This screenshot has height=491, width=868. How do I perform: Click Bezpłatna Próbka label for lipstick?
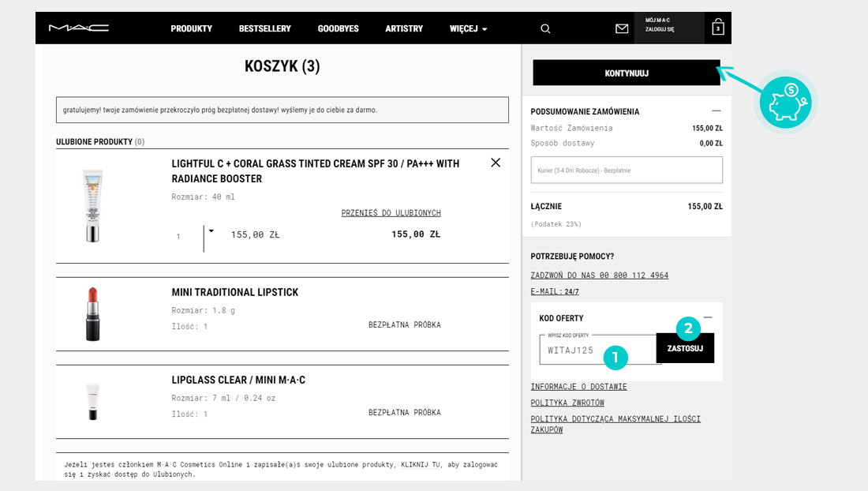[x=405, y=325]
